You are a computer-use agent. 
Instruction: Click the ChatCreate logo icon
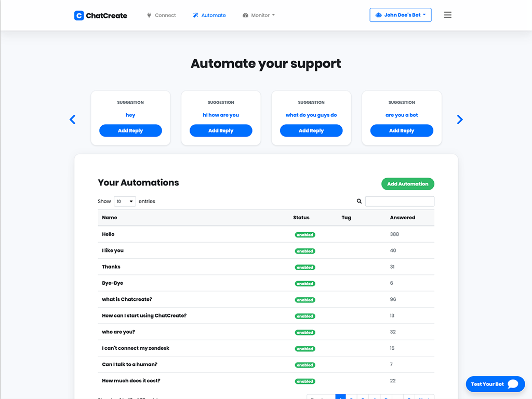[79, 16]
